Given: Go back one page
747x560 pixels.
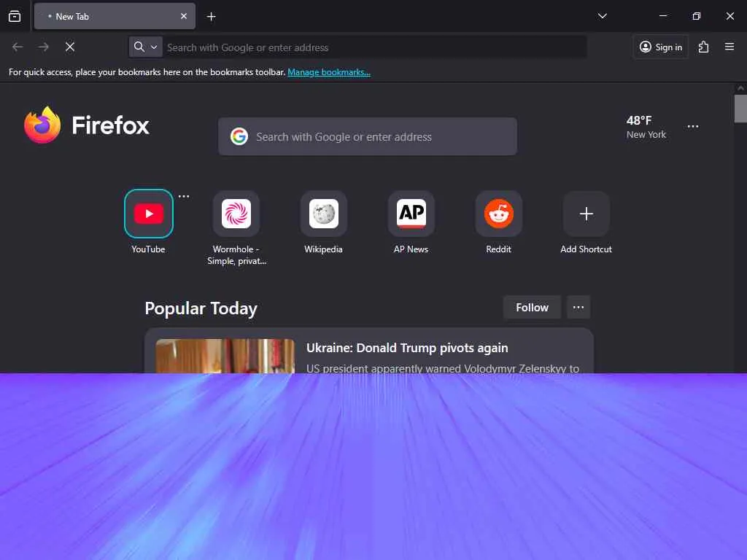Looking at the screenshot, I should (x=18, y=47).
